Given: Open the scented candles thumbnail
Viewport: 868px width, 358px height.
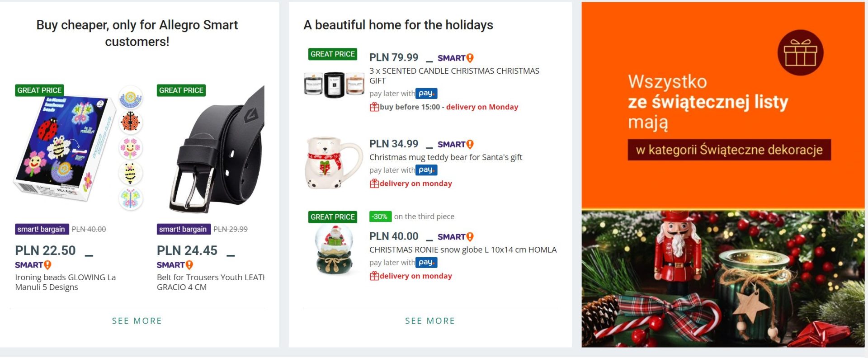Looking at the screenshot, I should (x=334, y=85).
